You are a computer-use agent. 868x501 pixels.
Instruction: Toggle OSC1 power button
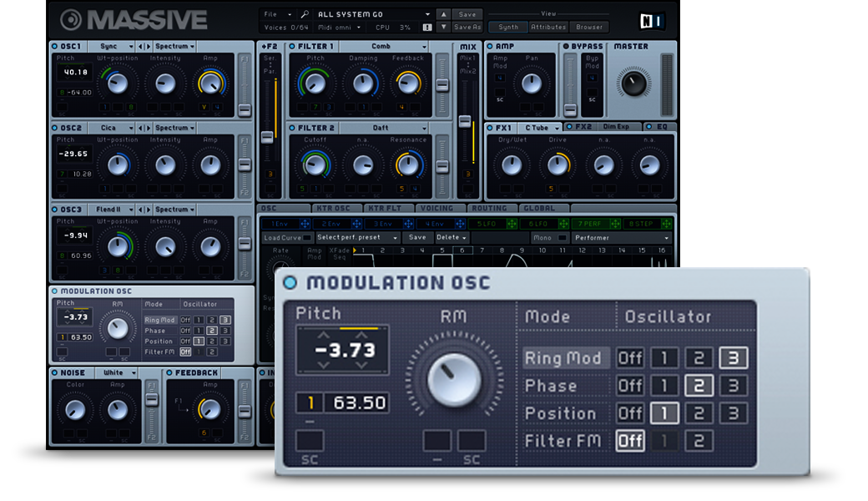pos(54,47)
